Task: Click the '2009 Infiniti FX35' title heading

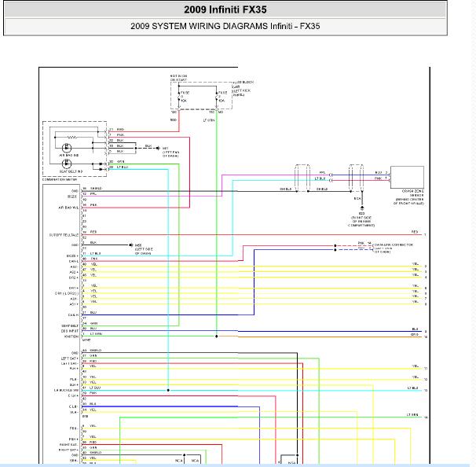Action: point(225,9)
